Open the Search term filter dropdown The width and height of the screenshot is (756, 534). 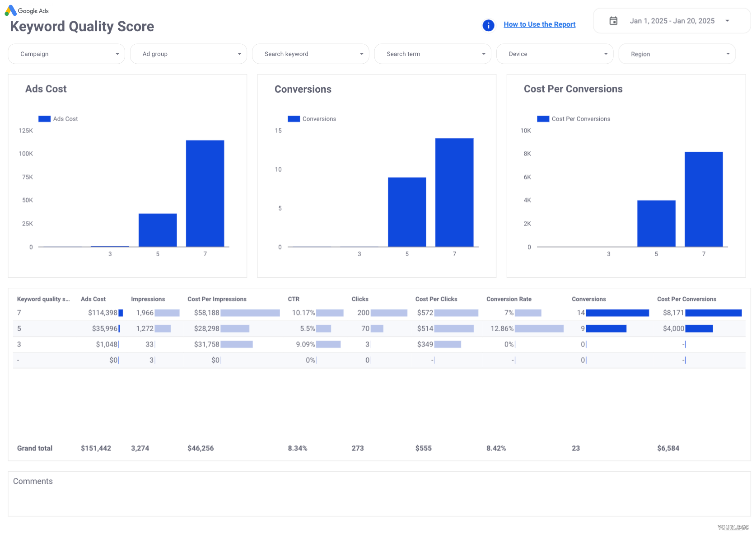[x=432, y=54]
